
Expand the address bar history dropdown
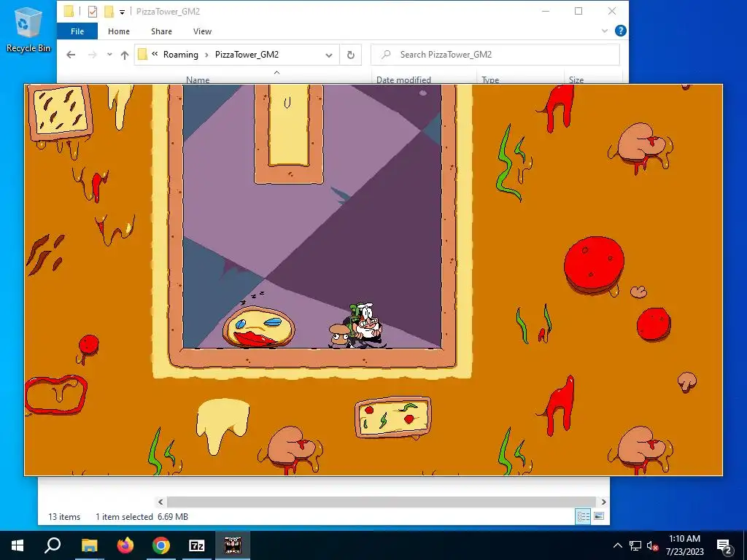tap(329, 55)
